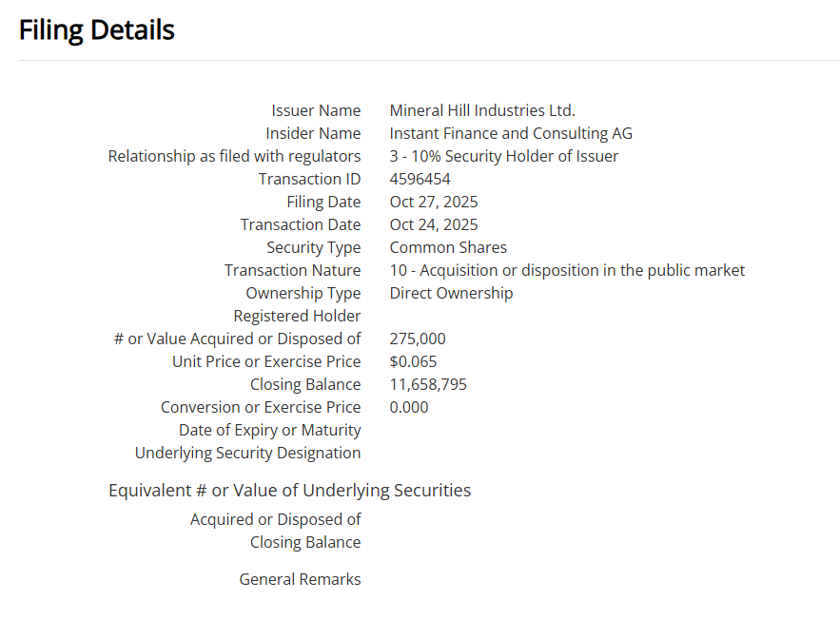The image size is (840, 620).
Task: Select the 0.000 conversion price value
Action: click(x=409, y=407)
